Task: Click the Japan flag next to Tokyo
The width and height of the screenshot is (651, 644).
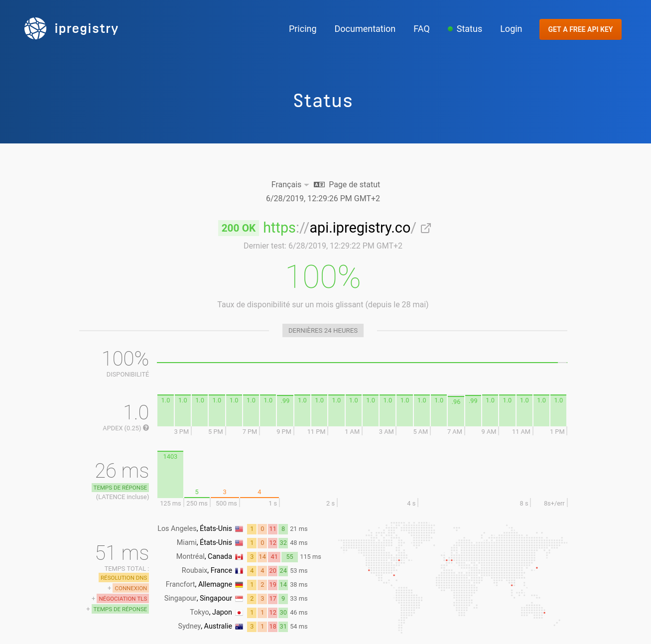Action: point(239,613)
